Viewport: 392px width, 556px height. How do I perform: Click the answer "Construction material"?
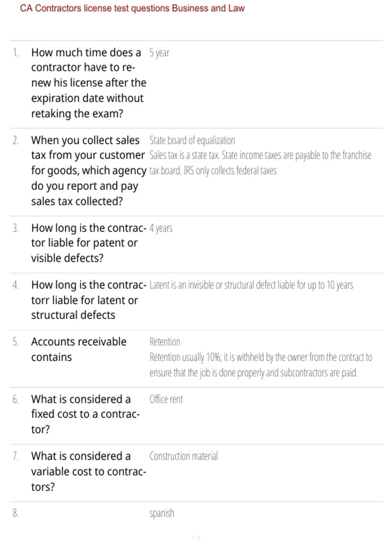click(184, 456)
